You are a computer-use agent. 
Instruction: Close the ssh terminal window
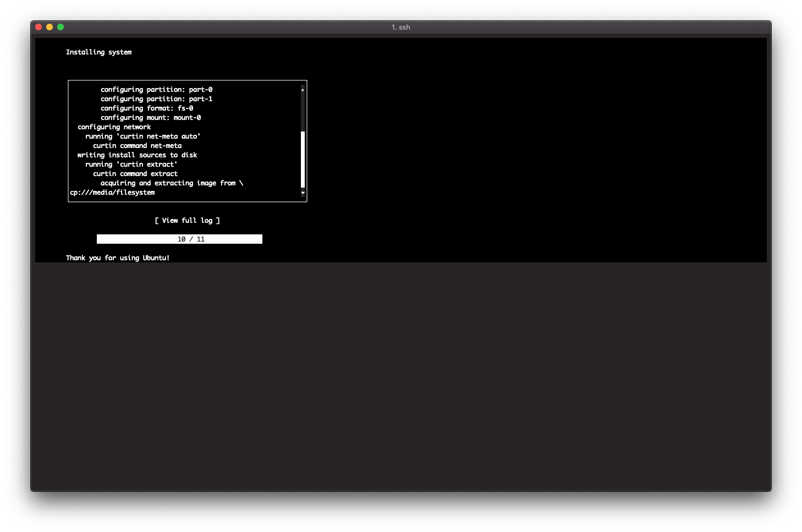tap(39, 27)
